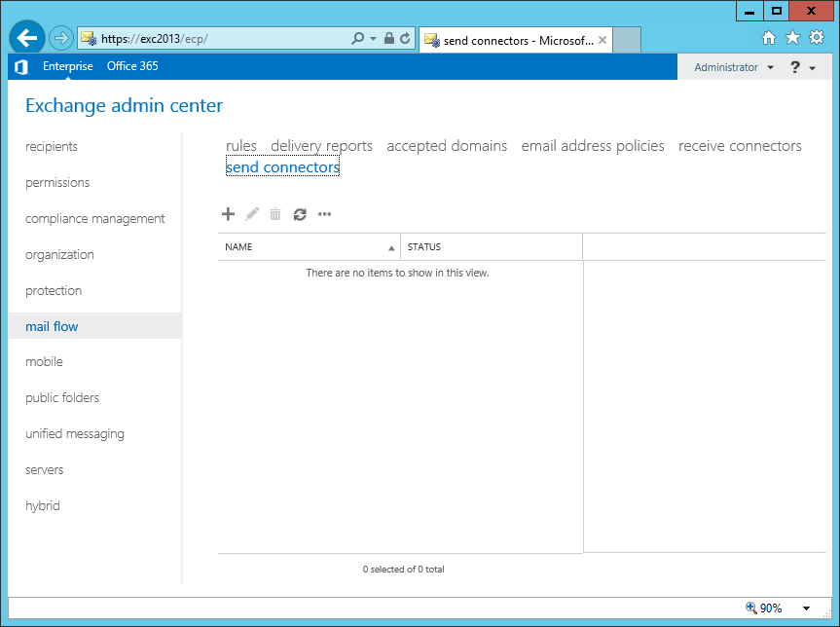Viewport: 840px width, 627px height.
Task: Click the Delete trash can icon
Action: tap(275, 214)
